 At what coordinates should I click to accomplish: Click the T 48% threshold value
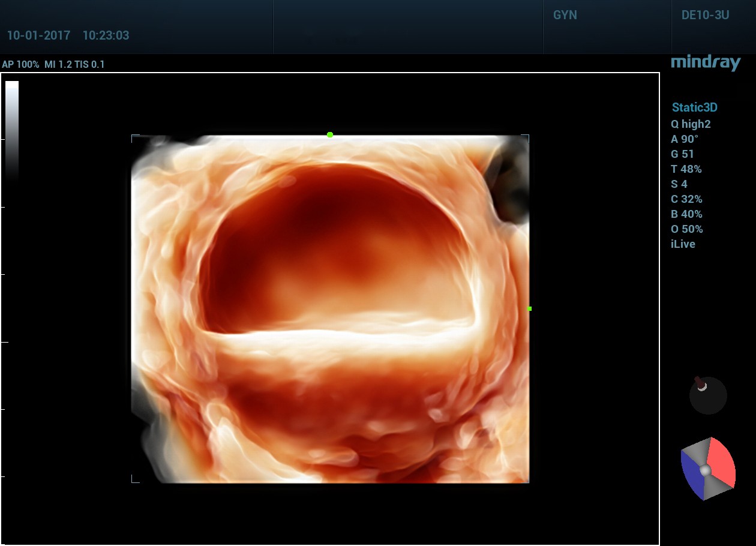click(x=686, y=169)
